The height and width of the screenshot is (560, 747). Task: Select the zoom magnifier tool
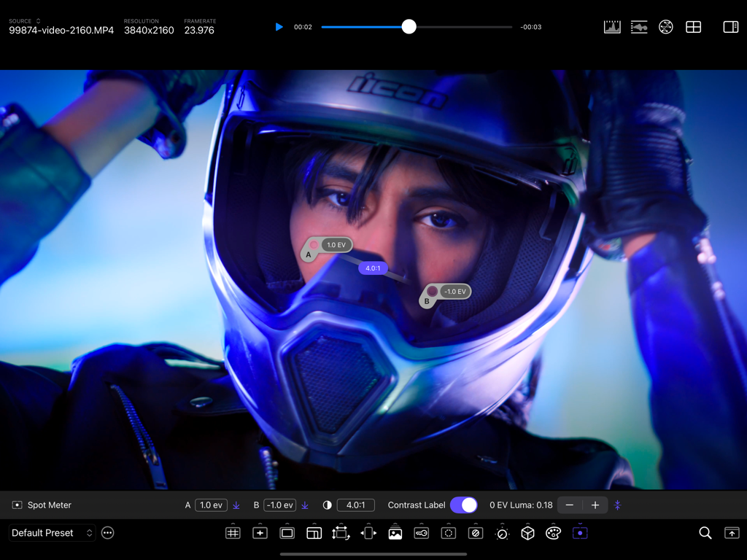pos(705,533)
